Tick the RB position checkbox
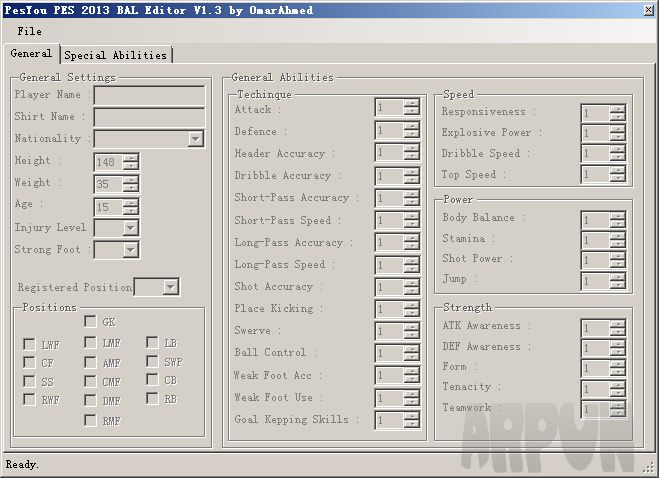The width and height of the screenshot is (659, 478). pos(152,398)
